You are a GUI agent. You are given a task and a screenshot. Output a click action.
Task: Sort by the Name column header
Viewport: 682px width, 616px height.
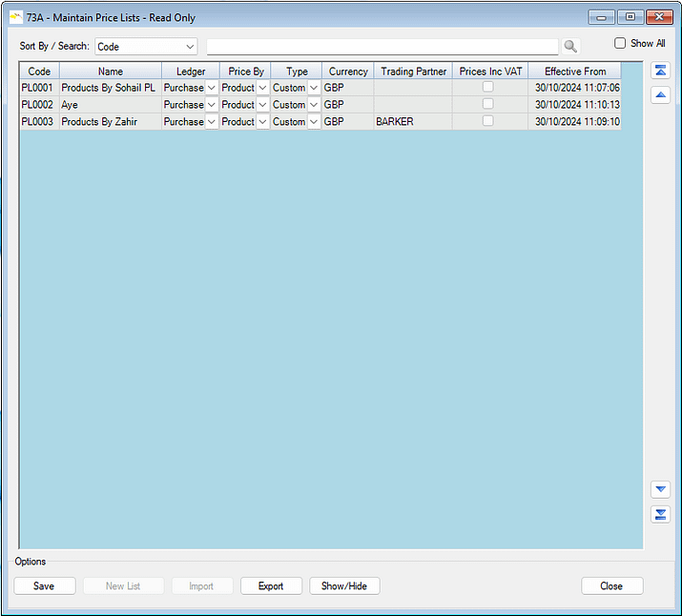110,72
